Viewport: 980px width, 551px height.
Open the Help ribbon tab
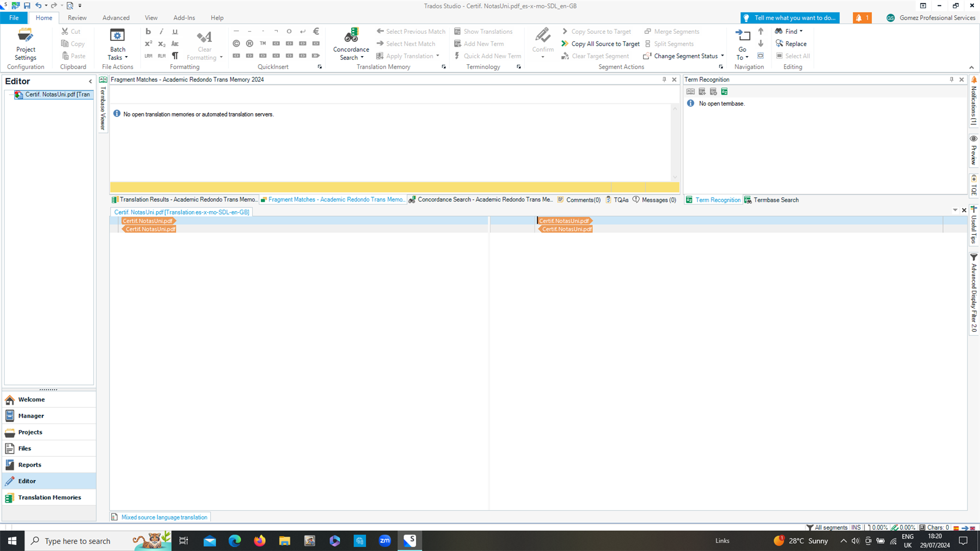pos(217,18)
